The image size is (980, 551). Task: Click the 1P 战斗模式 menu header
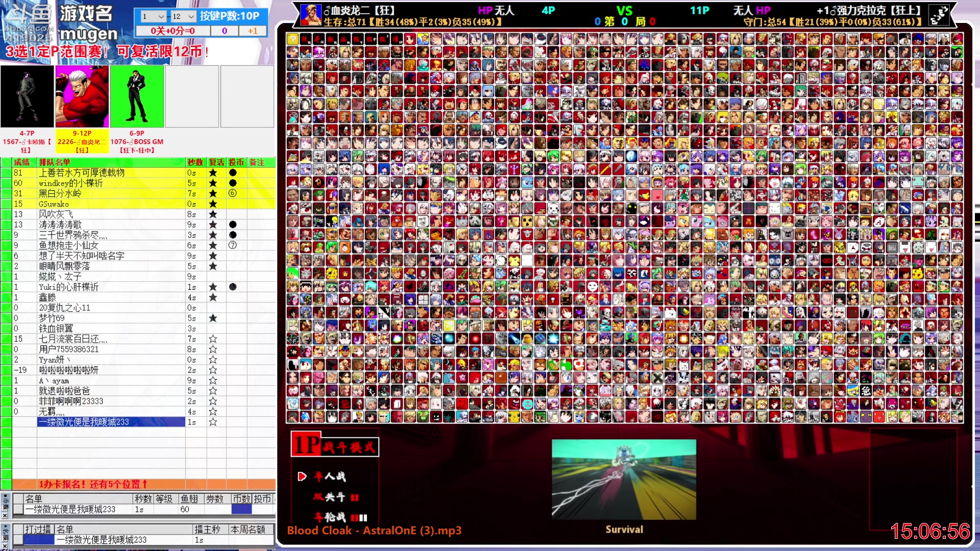(x=335, y=444)
